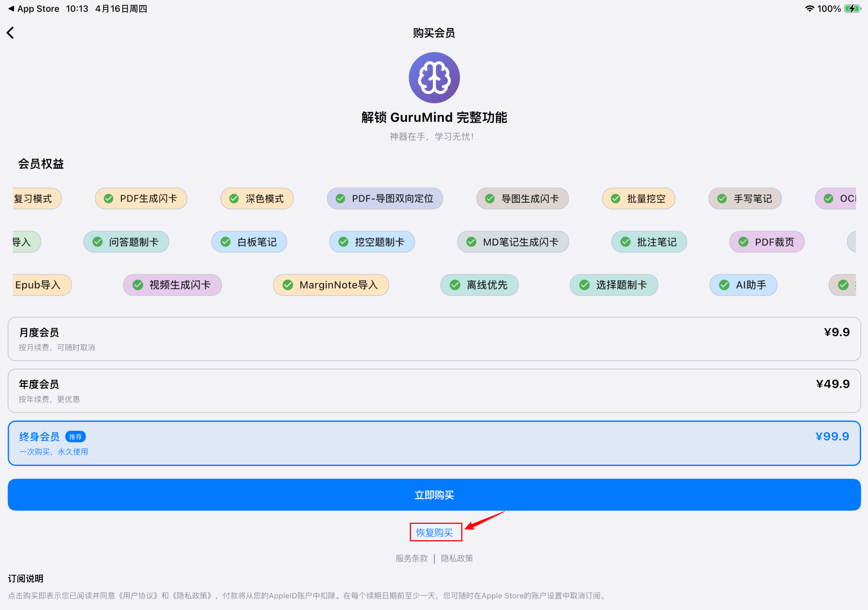Toggle the checkmark on MarginNote导入
The image size is (868, 610).
pos(288,285)
